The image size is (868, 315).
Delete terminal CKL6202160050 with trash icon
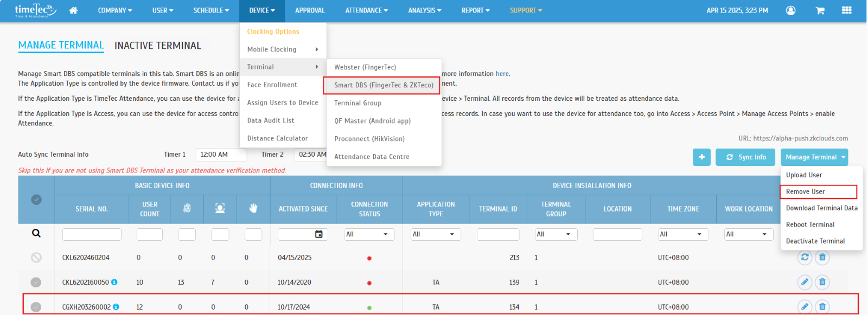coord(822,282)
